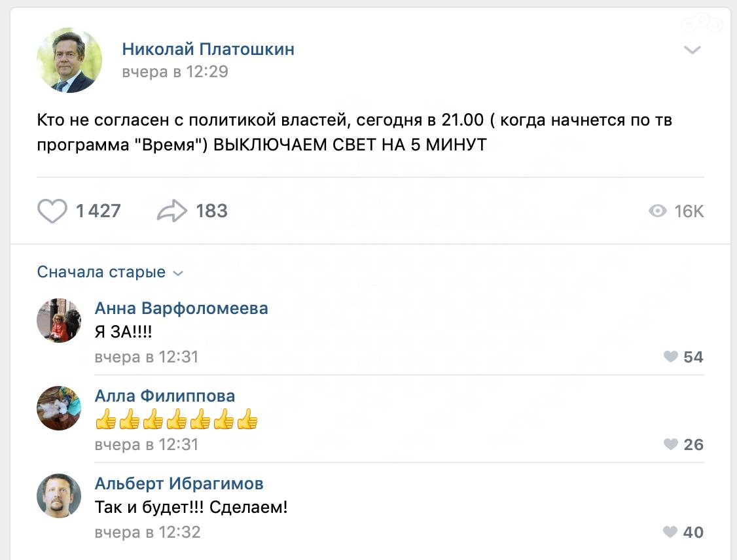Like Алла Филиппова's comment

[x=671, y=444]
